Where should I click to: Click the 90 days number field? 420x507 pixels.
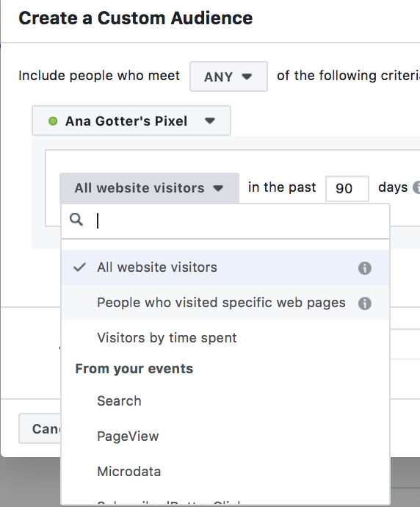(x=347, y=188)
